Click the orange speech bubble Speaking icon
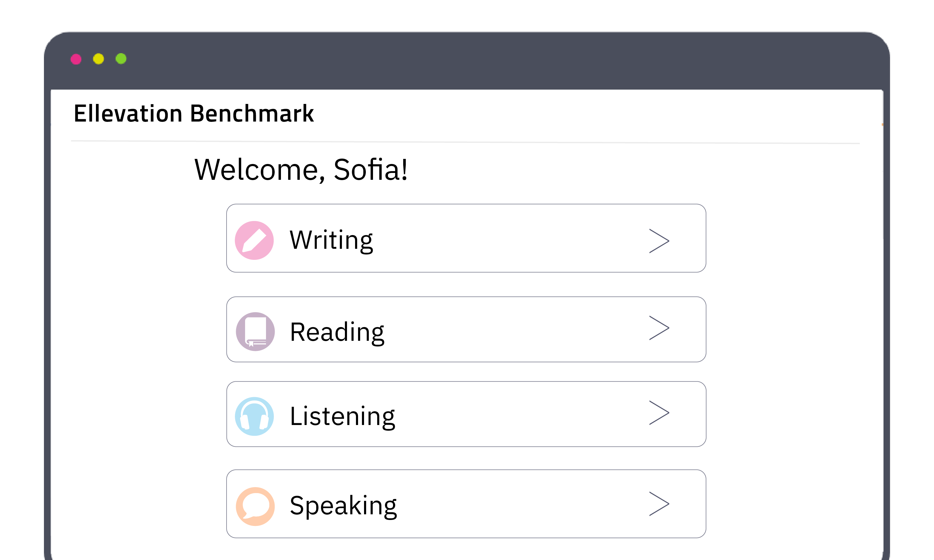The height and width of the screenshot is (560, 934). pyautogui.click(x=255, y=507)
